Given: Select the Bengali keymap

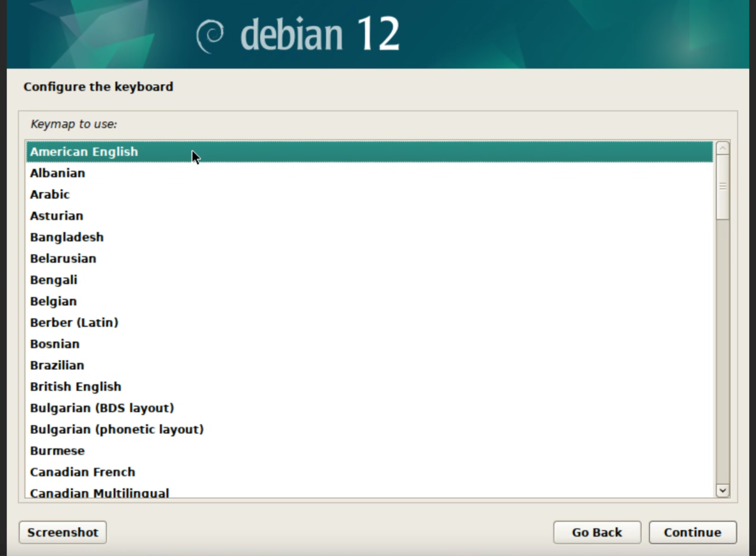Looking at the screenshot, I should point(369,280).
